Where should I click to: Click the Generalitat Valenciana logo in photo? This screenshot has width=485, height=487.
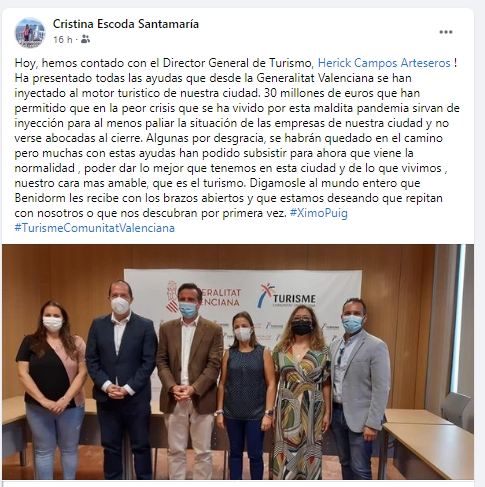[203, 297]
